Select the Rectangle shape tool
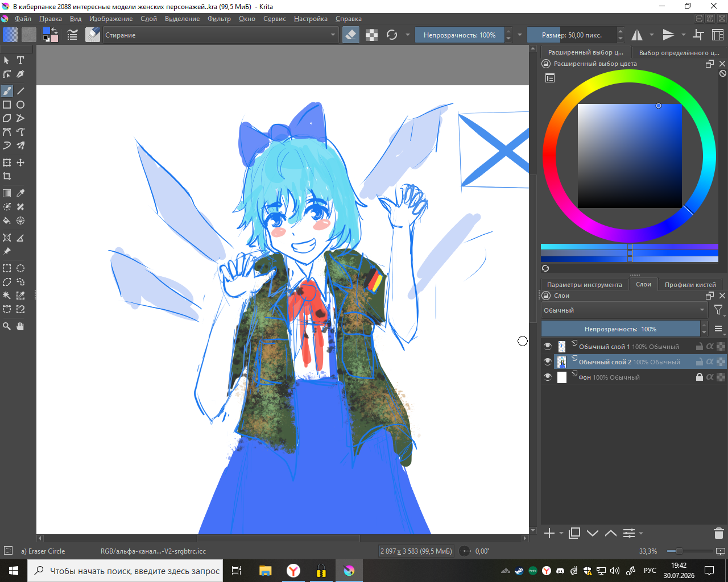 pyautogui.click(x=7, y=105)
